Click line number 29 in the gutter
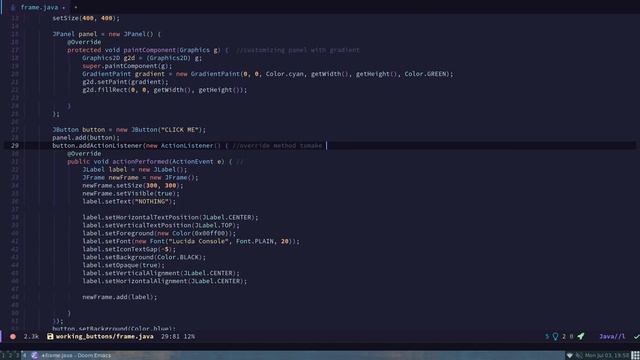This screenshot has width=640, height=360. click(x=15, y=145)
